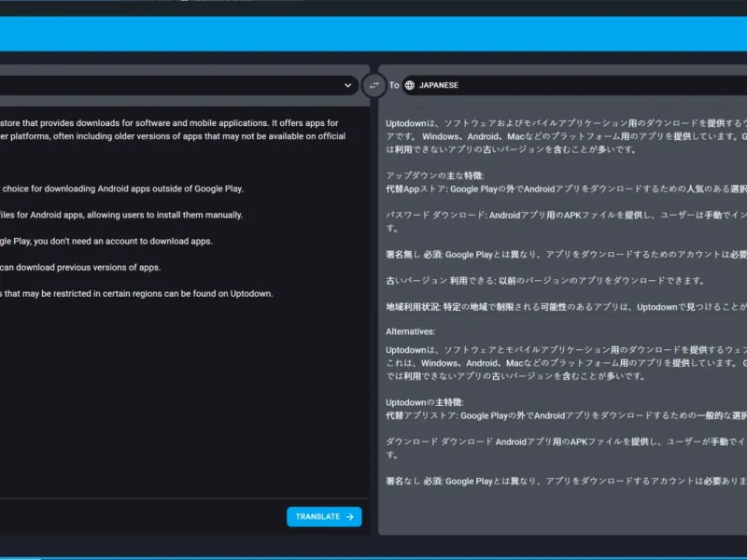The height and width of the screenshot is (560, 747).
Task: Swap source and target languages
Action: point(374,85)
